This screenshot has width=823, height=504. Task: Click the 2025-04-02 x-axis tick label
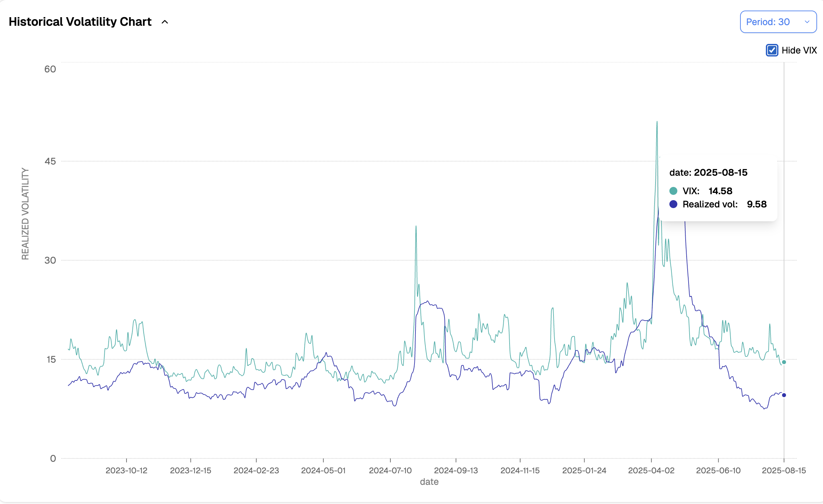651,470
